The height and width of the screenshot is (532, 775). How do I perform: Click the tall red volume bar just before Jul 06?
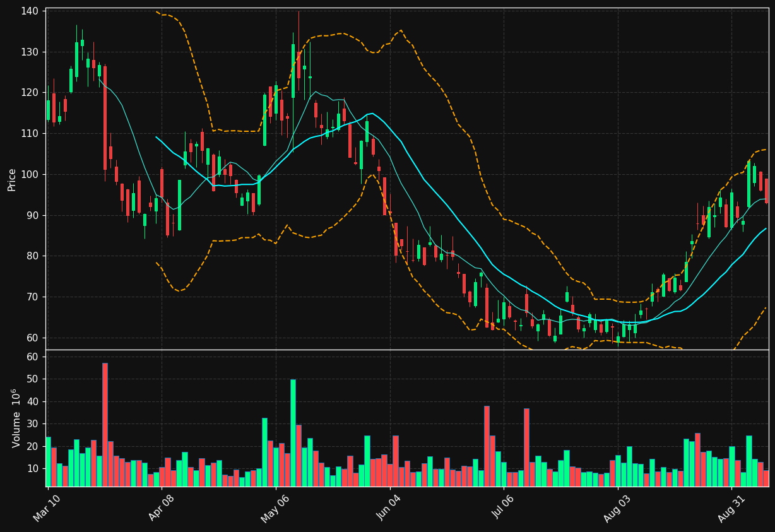(487, 446)
